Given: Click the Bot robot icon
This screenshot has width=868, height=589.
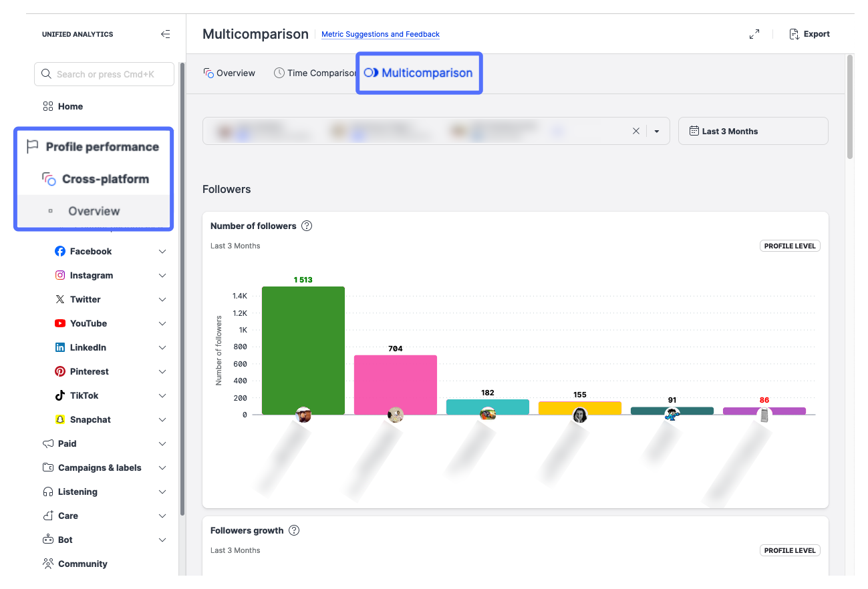Looking at the screenshot, I should (47, 540).
